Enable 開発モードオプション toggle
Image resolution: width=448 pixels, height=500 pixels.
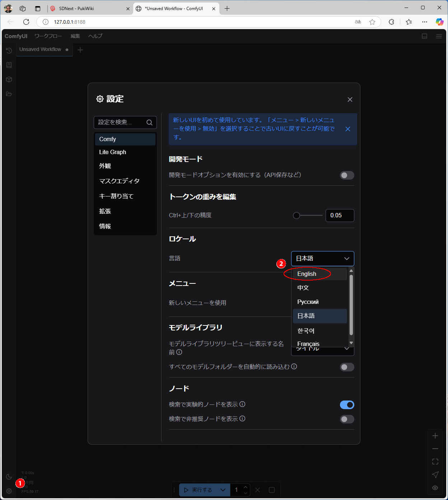coord(346,175)
